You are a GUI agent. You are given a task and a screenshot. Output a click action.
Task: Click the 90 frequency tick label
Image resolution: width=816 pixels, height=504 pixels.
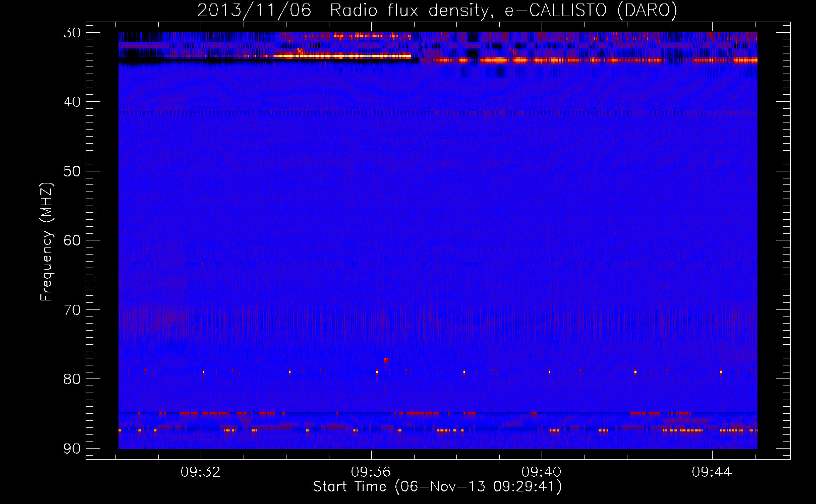(x=72, y=449)
